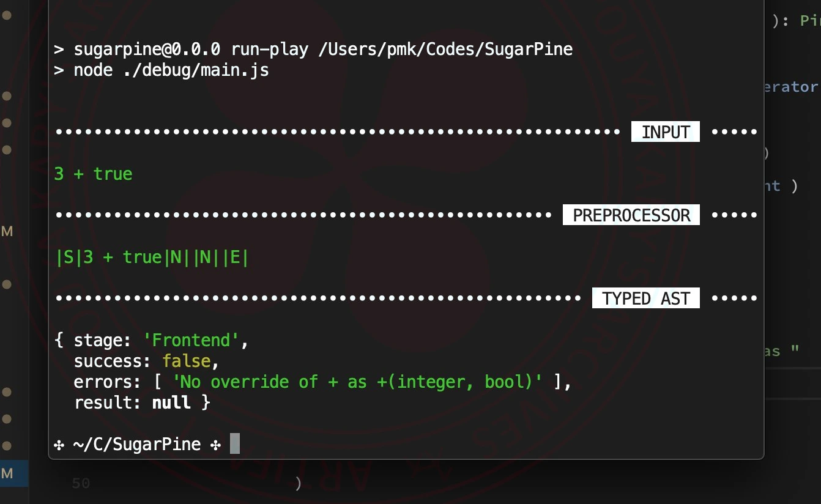The image size is (821, 504).
Task: Click the lone dot marker midway down the gutter
Action: pos(7,283)
